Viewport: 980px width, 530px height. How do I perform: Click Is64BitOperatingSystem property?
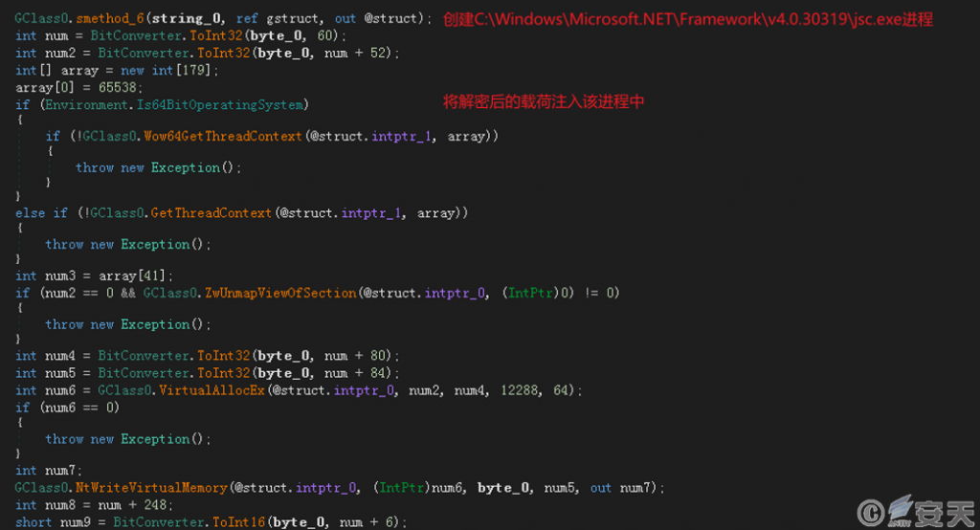[220, 105]
